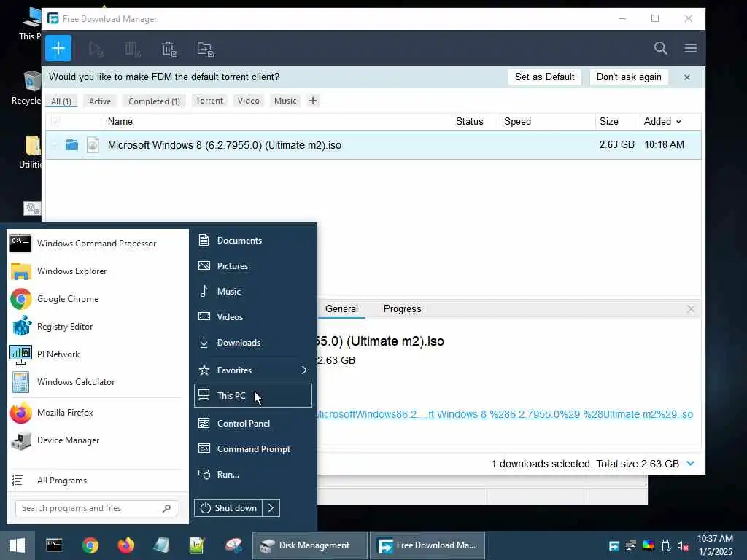Screen dimensions: 747x560
Task: Close the download details panel
Action: click(691, 309)
